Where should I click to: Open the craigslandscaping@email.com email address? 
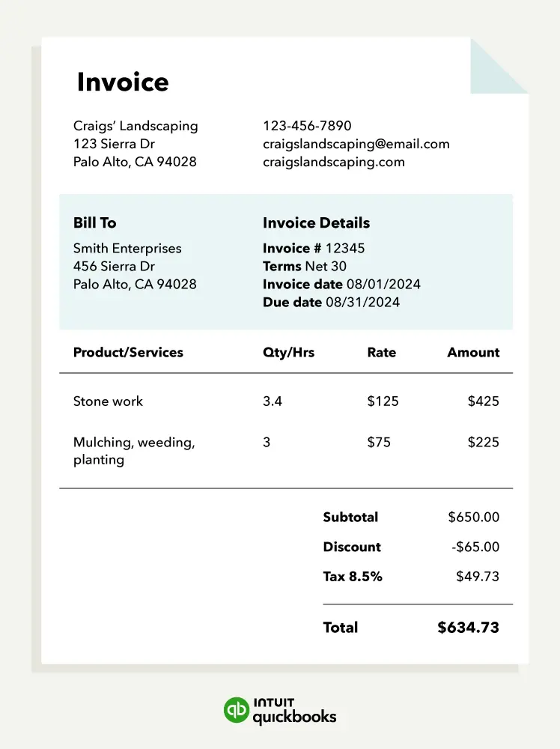coord(356,144)
